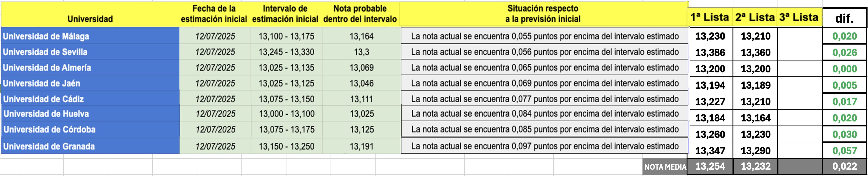
Task: Click the 13,111 probable grade for Cádiz
Action: (361, 99)
